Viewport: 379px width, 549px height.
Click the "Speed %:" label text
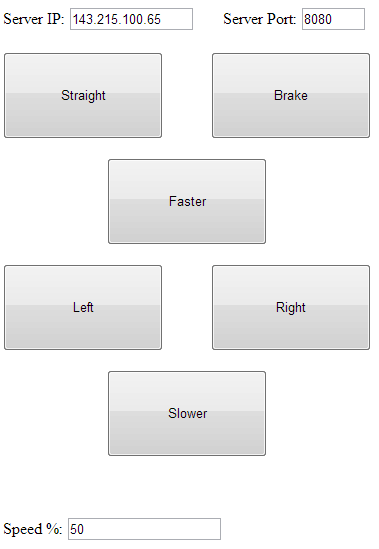click(x=33, y=529)
